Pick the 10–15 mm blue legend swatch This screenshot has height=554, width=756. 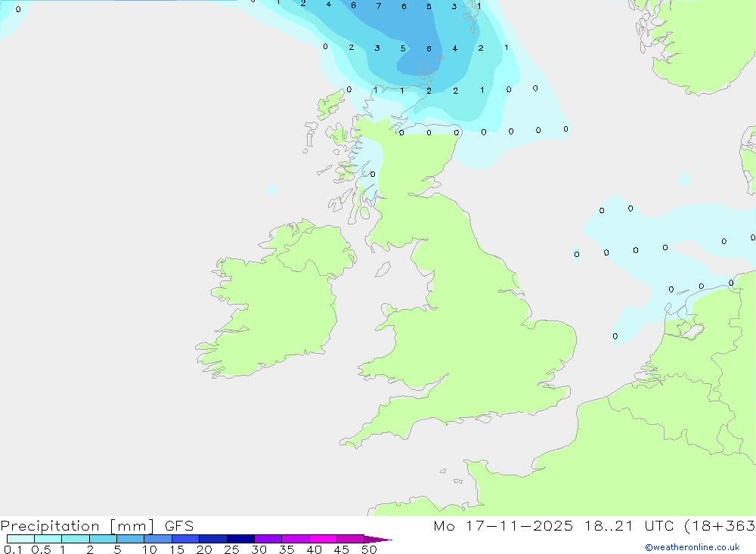pos(158,539)
